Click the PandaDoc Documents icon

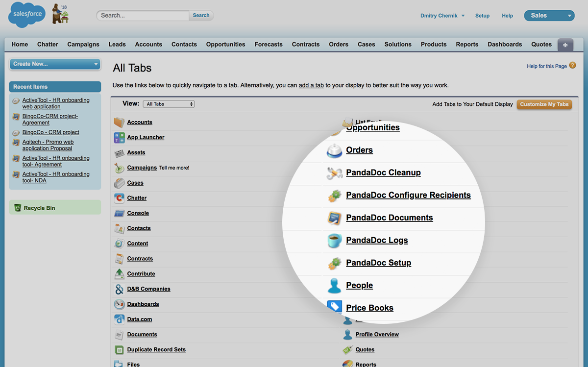(x=334, y=218)
